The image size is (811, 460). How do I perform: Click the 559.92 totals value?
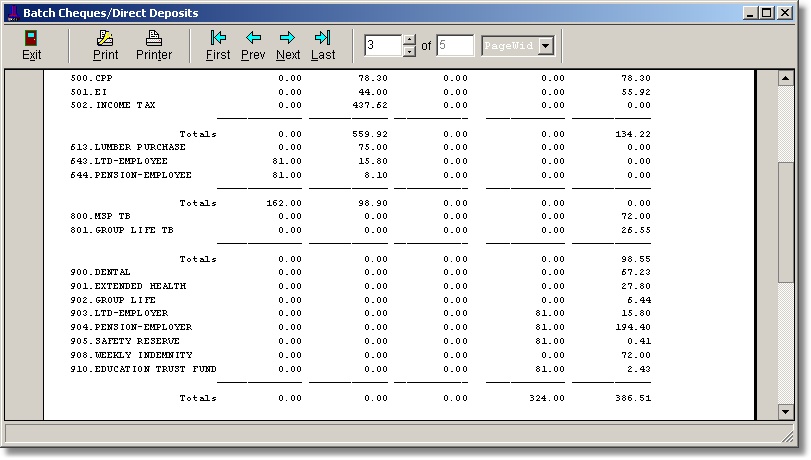(x=370, y=134)
